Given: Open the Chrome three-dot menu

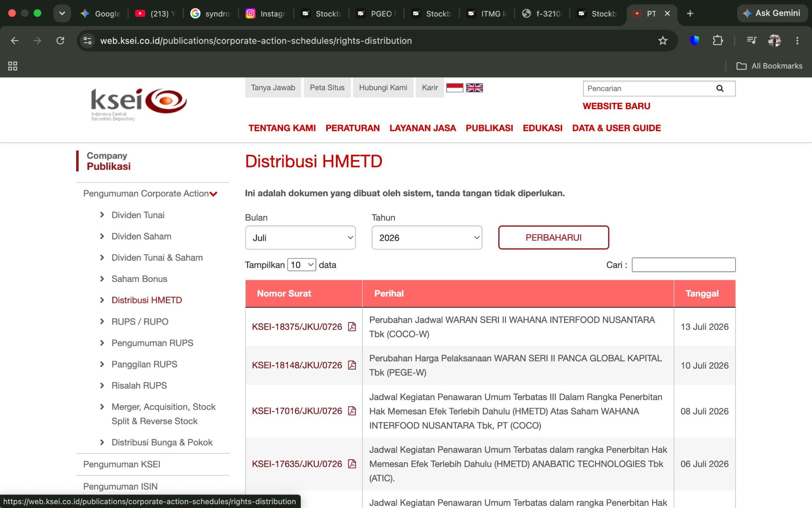Looking at the screenshot, I should [797, 41].
